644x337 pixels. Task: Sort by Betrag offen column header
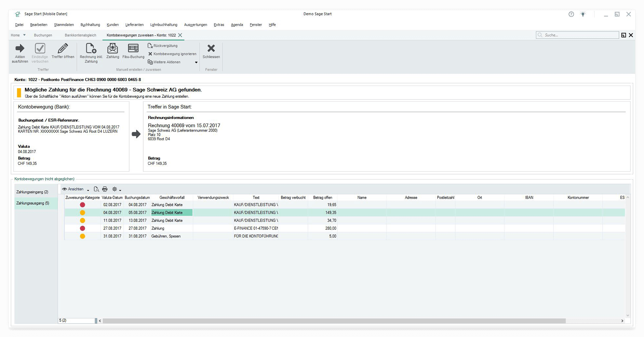point(323,197)
